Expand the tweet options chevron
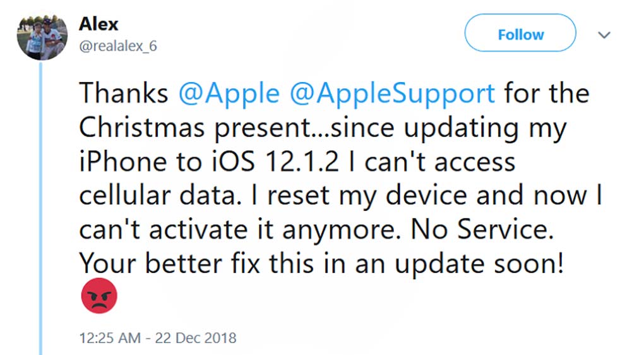644x355 pixels. pyautogui.click(x=604, y=35)
